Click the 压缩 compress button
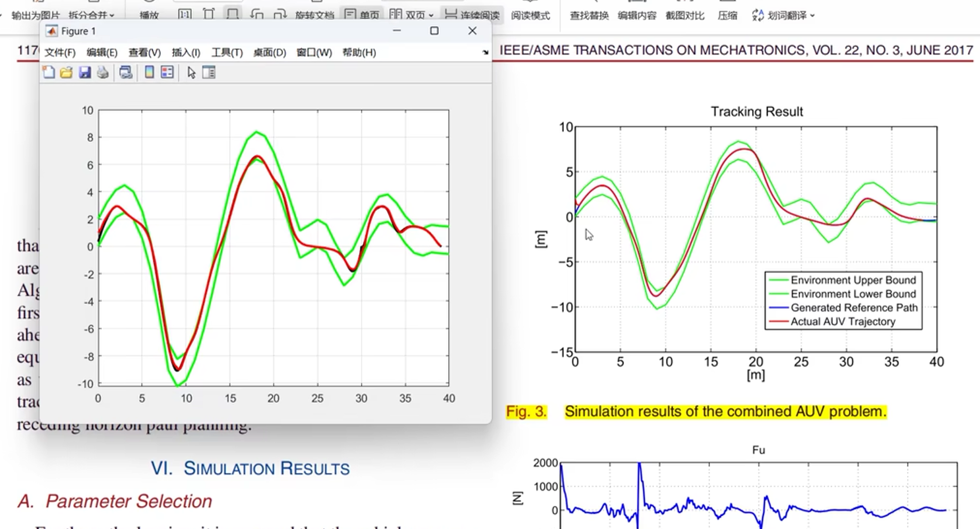Image resolution: width=980 pixels, height=529 pixels. tap(727, 16)
